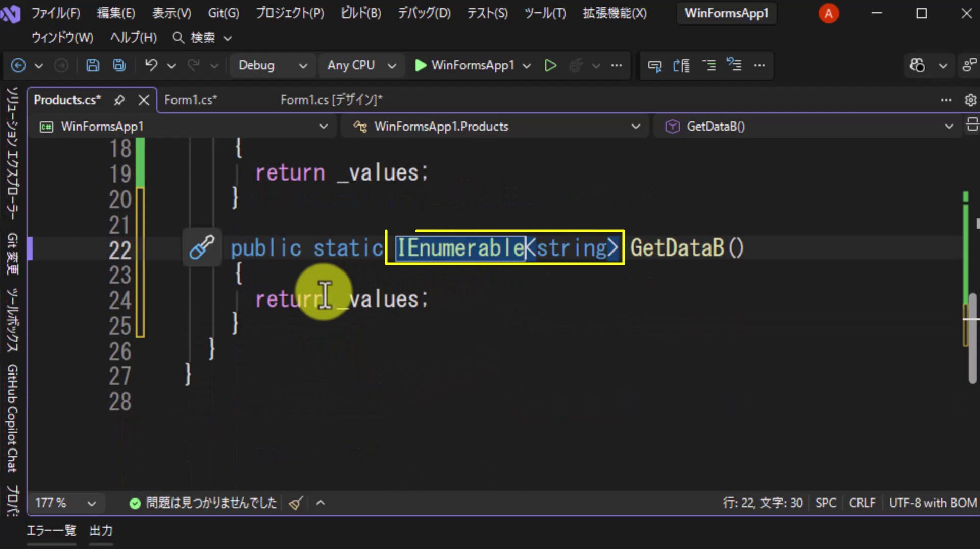Screen dimensions: 980x549
Task: Open the 出力 panel tab
Action: click(x=101, y=531)
